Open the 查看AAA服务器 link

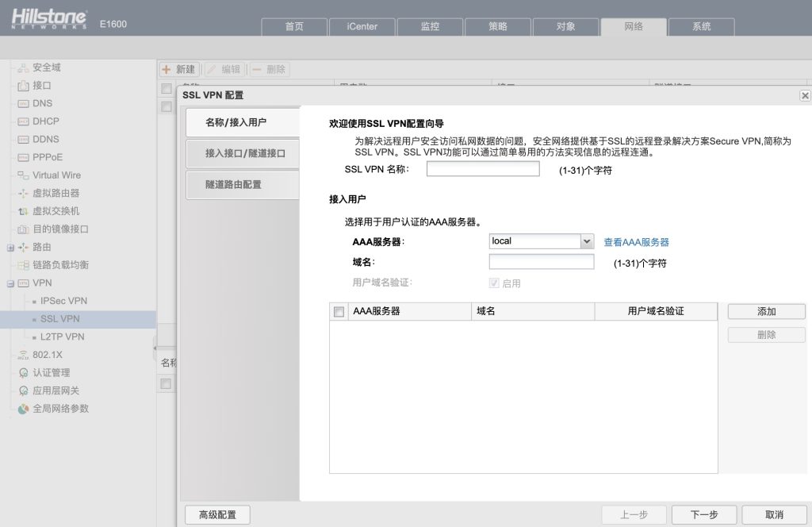coord(637,242)
